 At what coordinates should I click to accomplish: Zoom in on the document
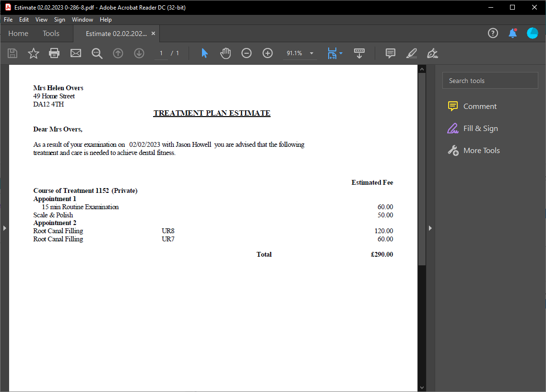coord(267,53)
